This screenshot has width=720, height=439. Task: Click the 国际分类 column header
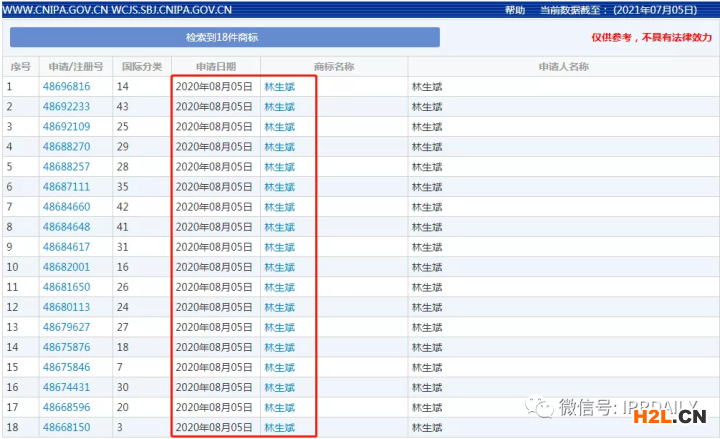(x=141, y=67)
